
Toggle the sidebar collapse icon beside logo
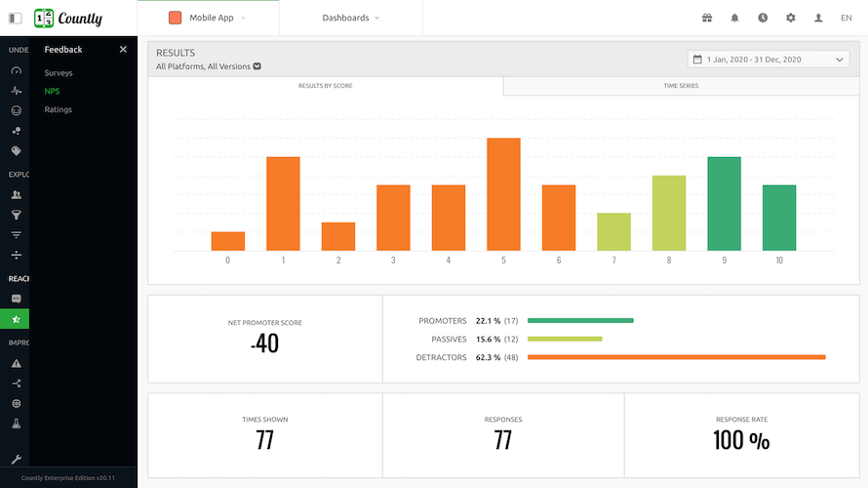tap(15, 18)
